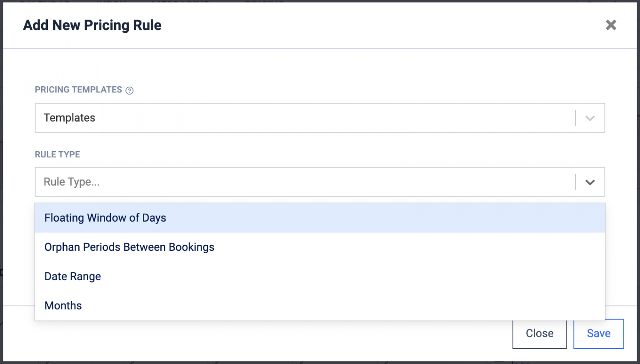The width and height of the screenshot is (640, 364).
Task: Click the Add New Pricing Rule title
Action: point(92,25)
